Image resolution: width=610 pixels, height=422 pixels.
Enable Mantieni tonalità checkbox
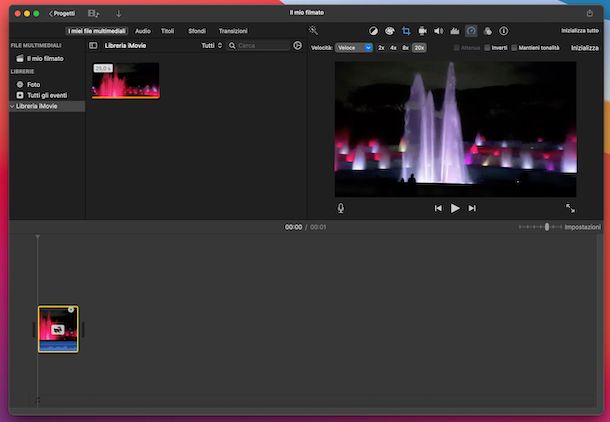514,48
